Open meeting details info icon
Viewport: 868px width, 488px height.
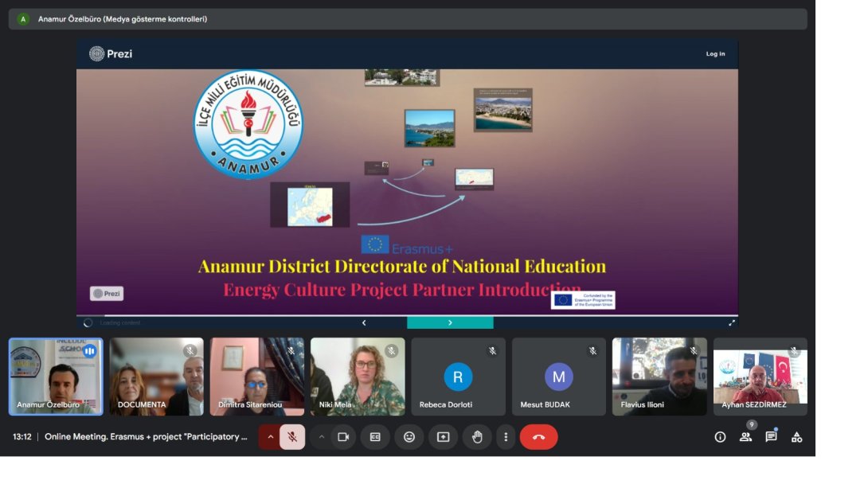pyautogui.click(x=720, y=437)
